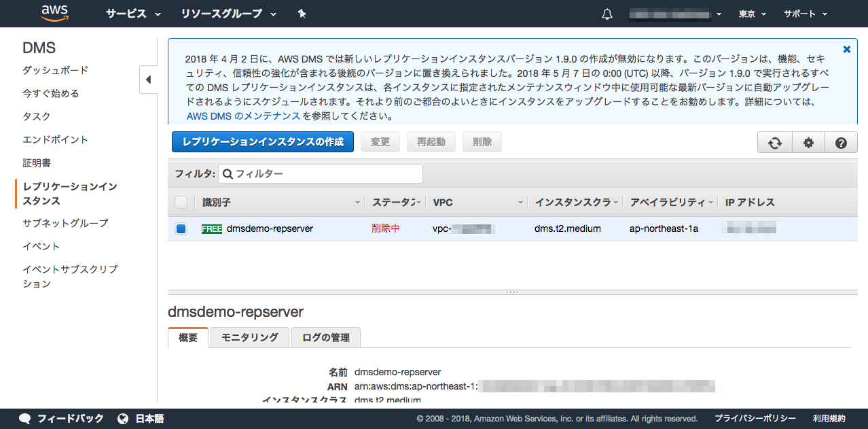Screen dimensions: 868x429
Task: Open エンドポイント in sidebar
Action: click(56, 139)
